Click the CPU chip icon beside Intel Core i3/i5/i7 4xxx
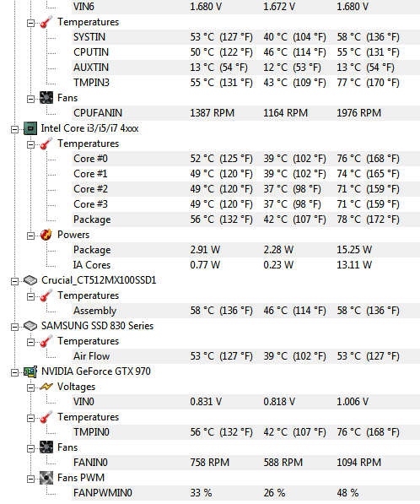The image size is (420, 504). [30, 128]
